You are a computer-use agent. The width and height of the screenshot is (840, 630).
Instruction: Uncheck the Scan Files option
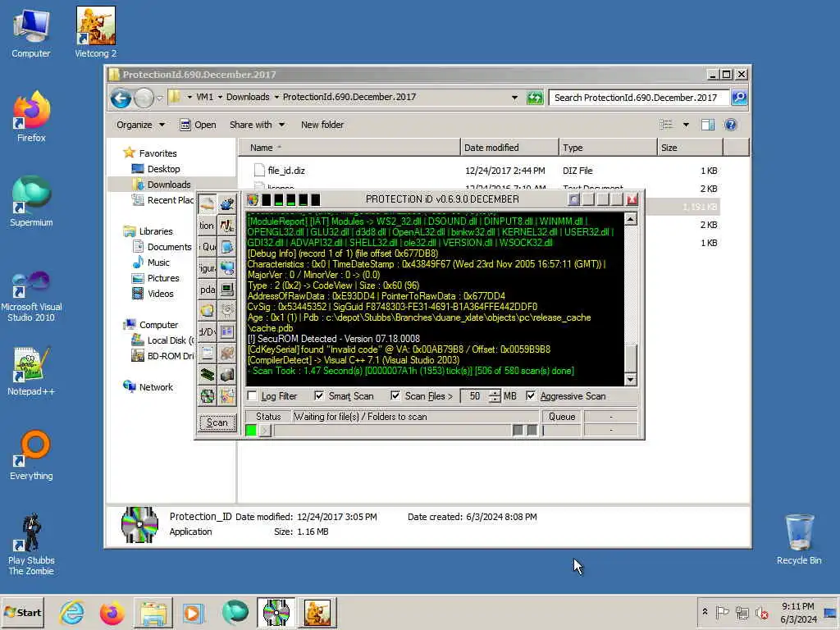pyautogui.click(x=395, y=396)
